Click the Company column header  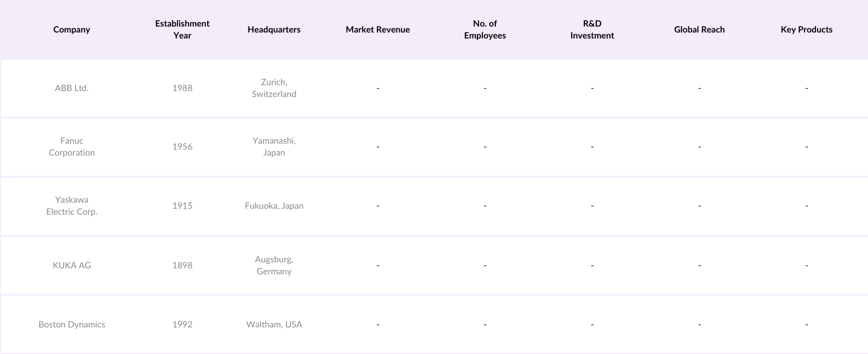coord(72,29)
